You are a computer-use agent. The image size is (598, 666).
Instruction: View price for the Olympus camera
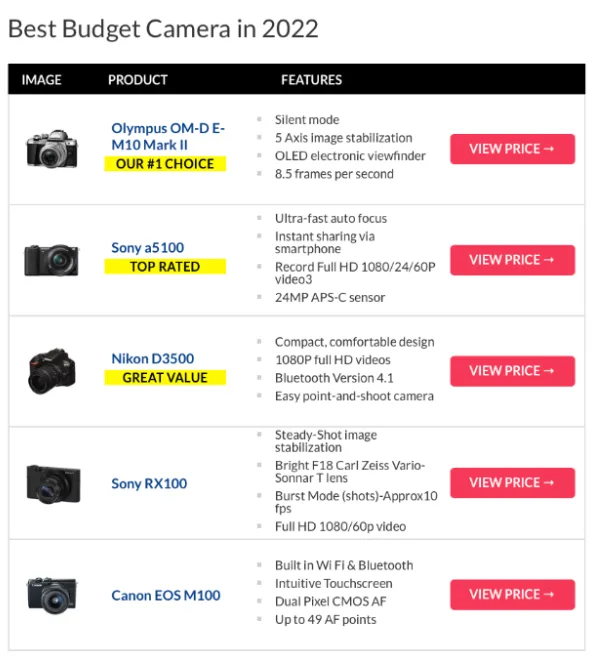pos(512,149)
